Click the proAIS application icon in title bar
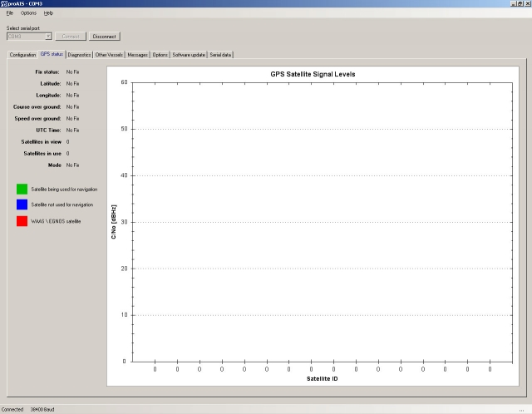The width and height of the screenshot is (532, 414). 4,4
